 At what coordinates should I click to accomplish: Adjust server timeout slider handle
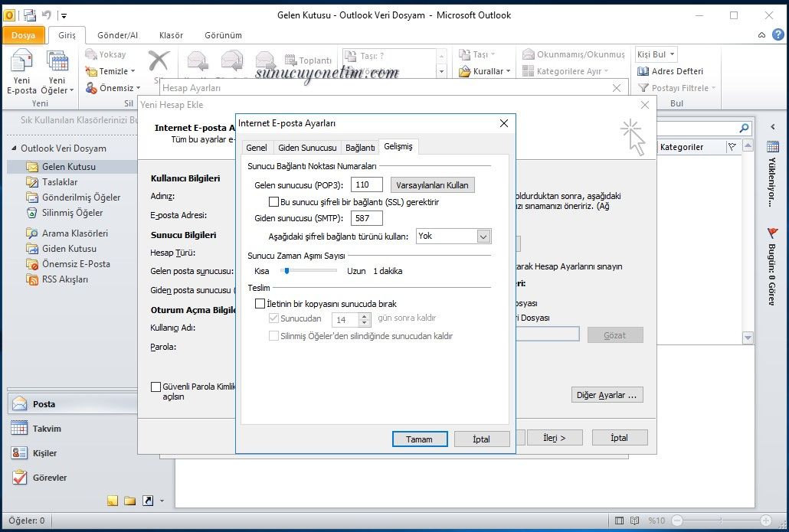pyautogui.click(x=286, y=271)
